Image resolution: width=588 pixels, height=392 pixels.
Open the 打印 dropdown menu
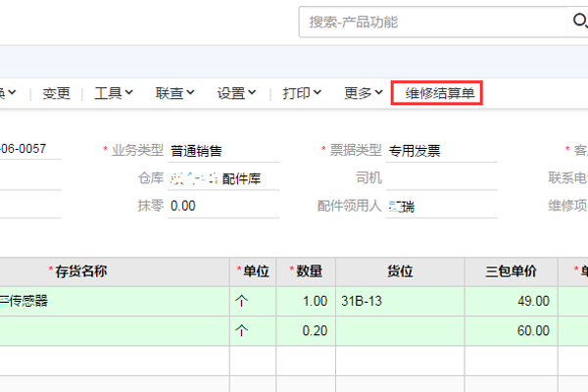click(302, 93)
